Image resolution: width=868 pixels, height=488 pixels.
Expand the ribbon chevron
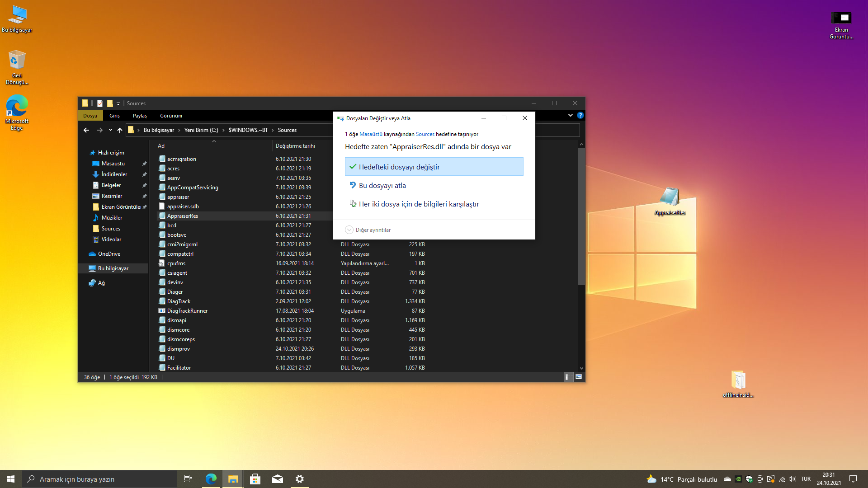coord(571,116)
